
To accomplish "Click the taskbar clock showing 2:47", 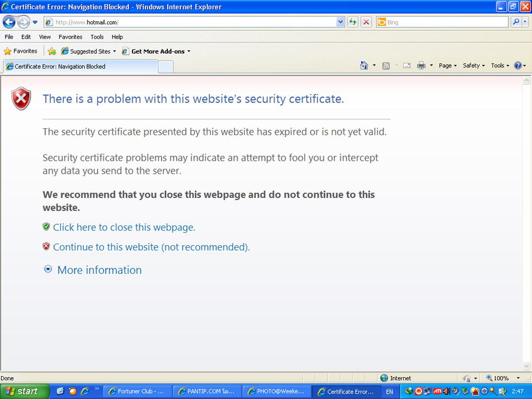I will point(518,391).
